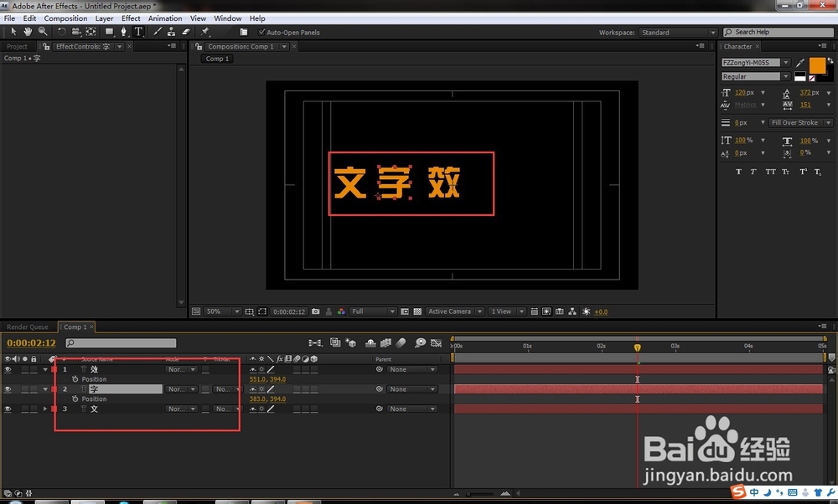
Task: Hide the 效 layer visibility eye
Action: pyautogui.click(x=8, y=369)
